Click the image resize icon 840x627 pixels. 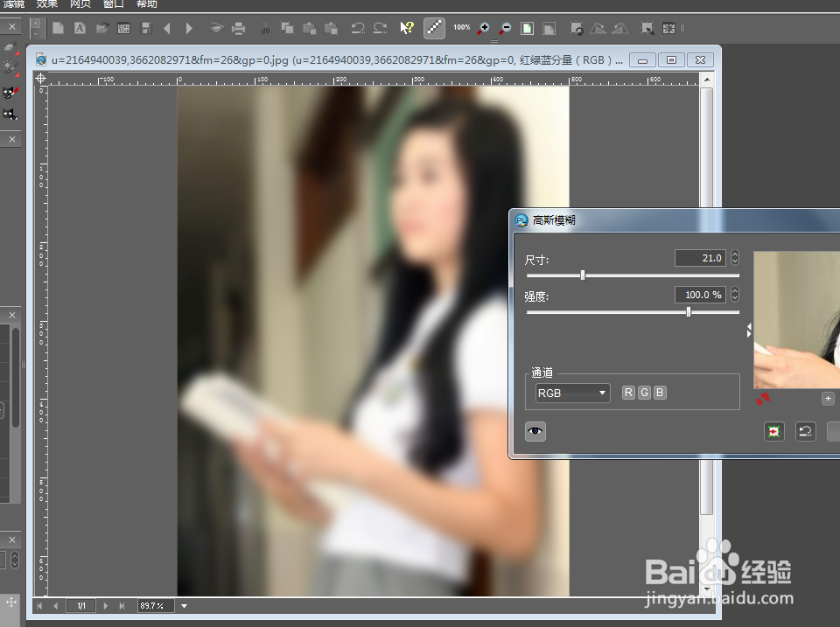pyautogui.click(x=647, y=28)
